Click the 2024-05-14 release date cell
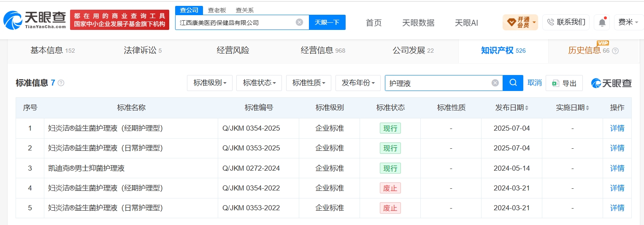The height and width of the screenshot is (225, 644). (511, 168)
